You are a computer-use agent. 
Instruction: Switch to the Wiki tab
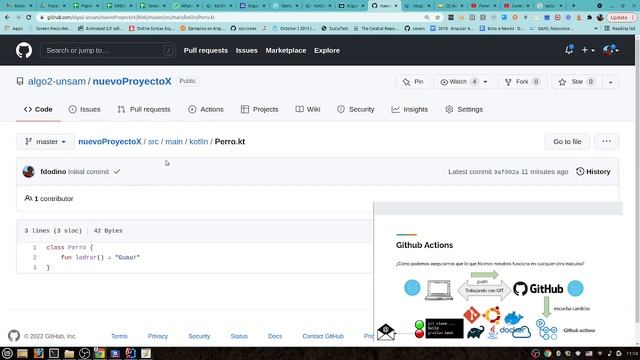click(x=308, y=109)
